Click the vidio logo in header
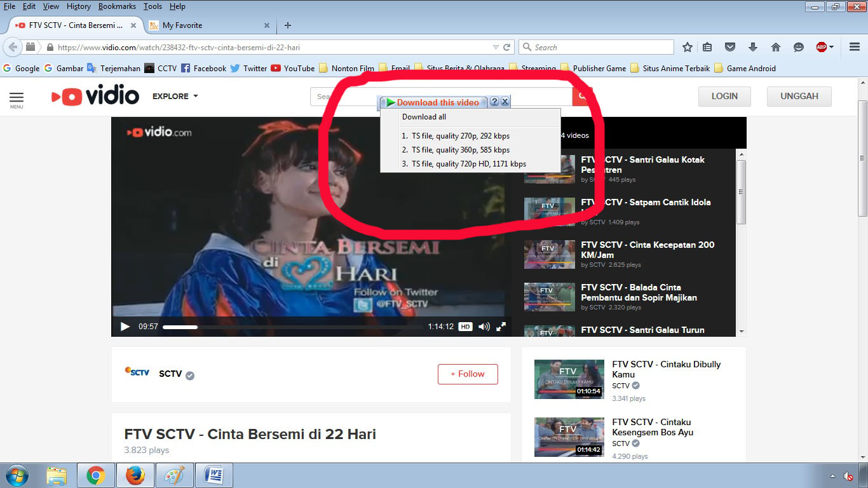 click(x=95, y=96)
